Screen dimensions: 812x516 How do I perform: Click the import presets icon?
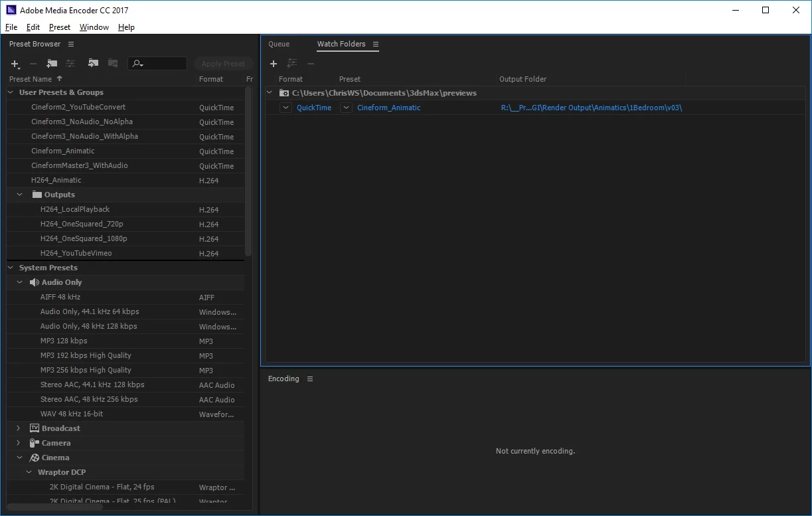point(93,64)
